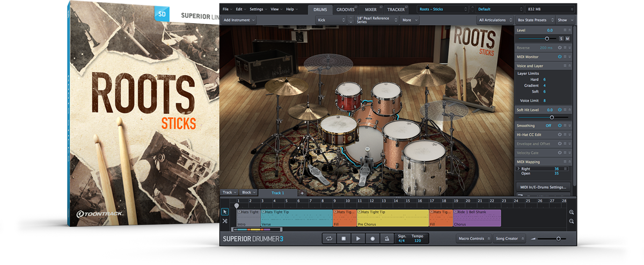
Task: Open the Track dropdown menu
Action: [x=230, y=192]
